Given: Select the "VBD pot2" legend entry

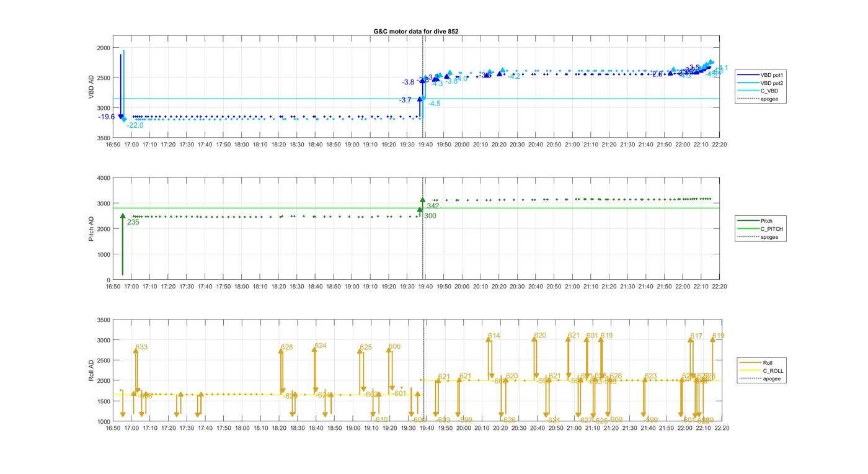Looking at the screenshot, I should [x=762, y=83].
